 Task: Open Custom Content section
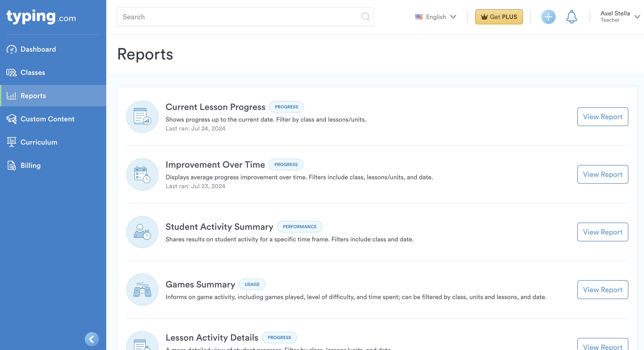47,119
